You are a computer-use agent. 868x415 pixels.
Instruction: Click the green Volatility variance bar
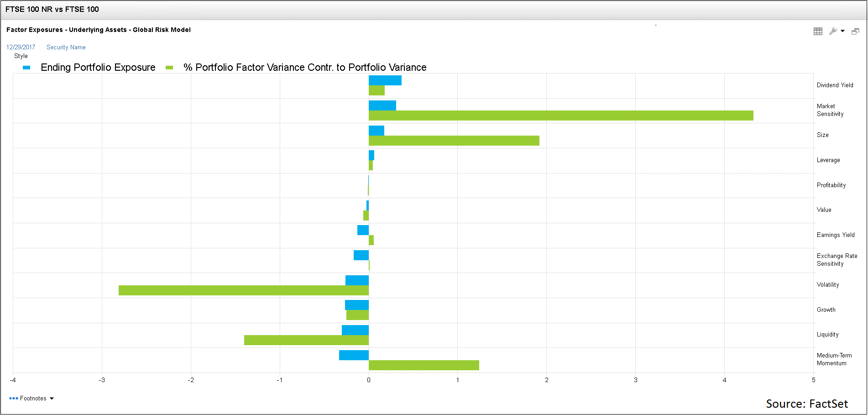[x=244, y=290]
